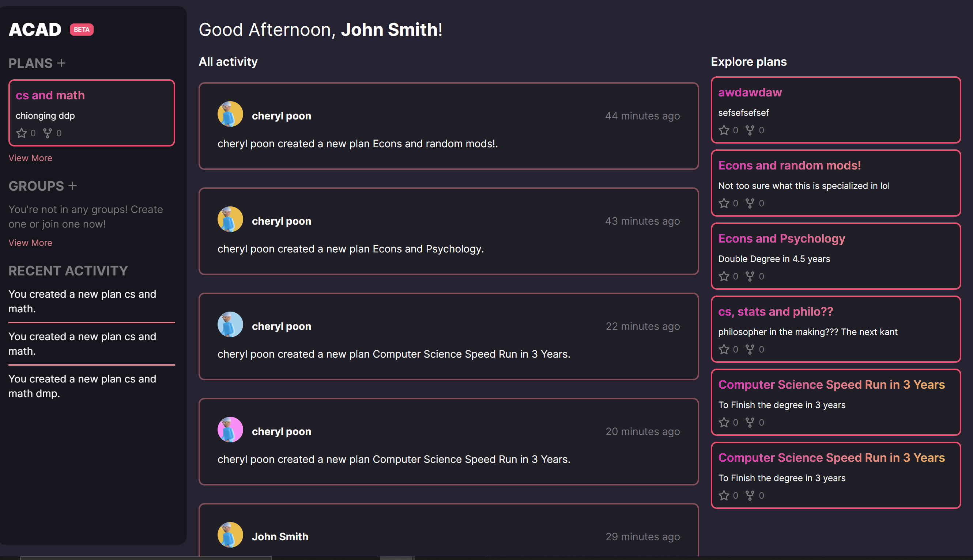The height and width of the screenshot is (560, 973).
Task: Star the 'cs, stats and philo??' plan
Action: pos(724,350)
